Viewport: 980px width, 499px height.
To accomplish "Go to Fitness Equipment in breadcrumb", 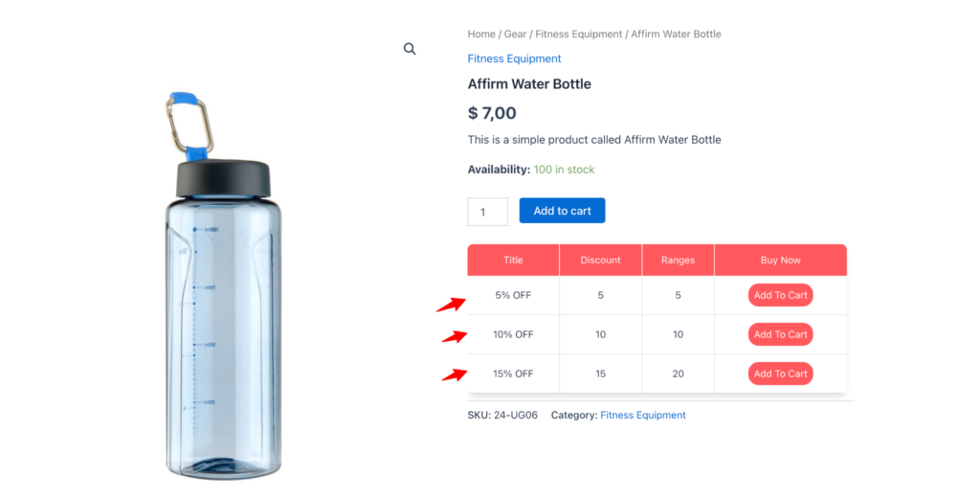I will click(x=578, y=34).
